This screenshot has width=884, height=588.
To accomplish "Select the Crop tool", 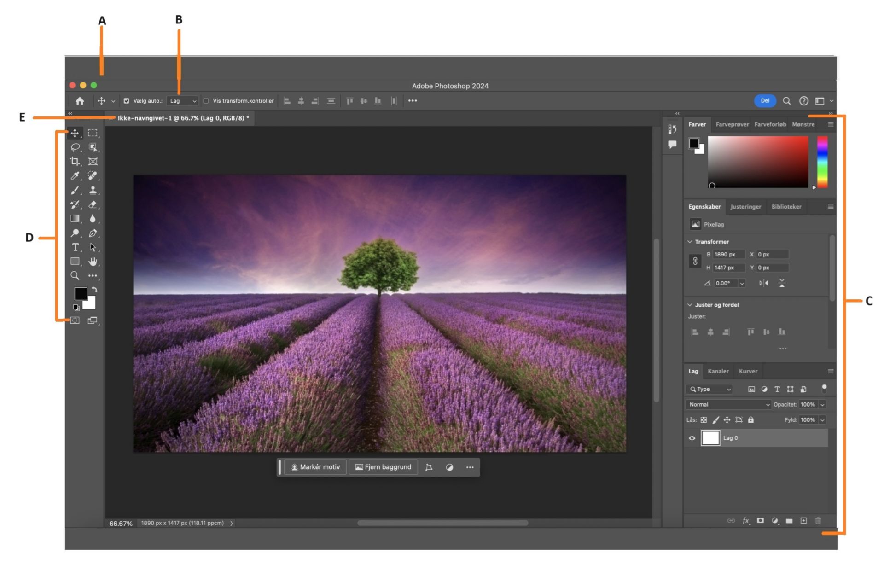I will pyautogui.click(x=75, y=161).
